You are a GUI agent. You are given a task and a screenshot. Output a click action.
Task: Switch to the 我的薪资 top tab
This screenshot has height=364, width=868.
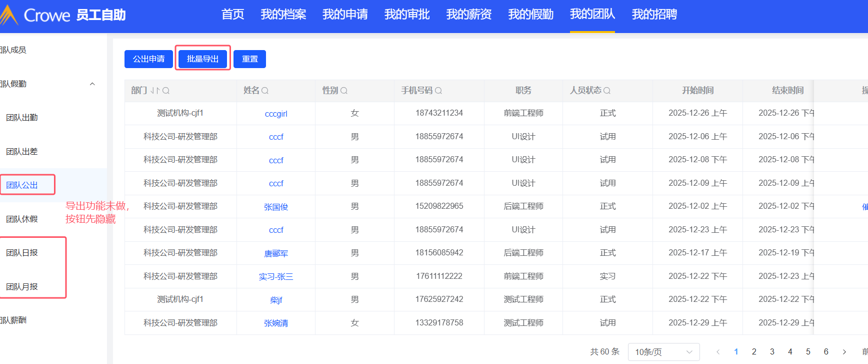(468, 15)
